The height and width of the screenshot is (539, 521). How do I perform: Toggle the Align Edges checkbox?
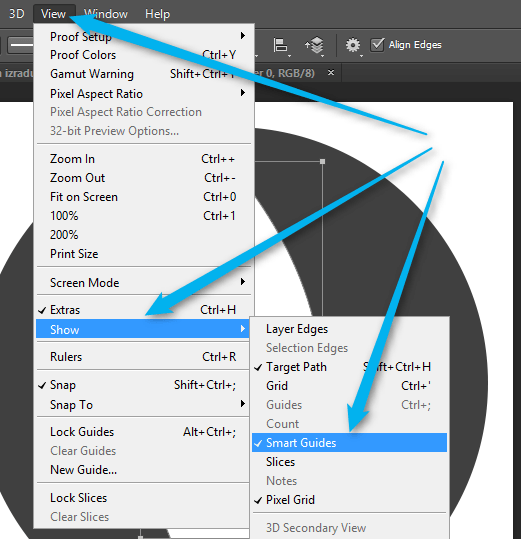[x=377, y=45]
